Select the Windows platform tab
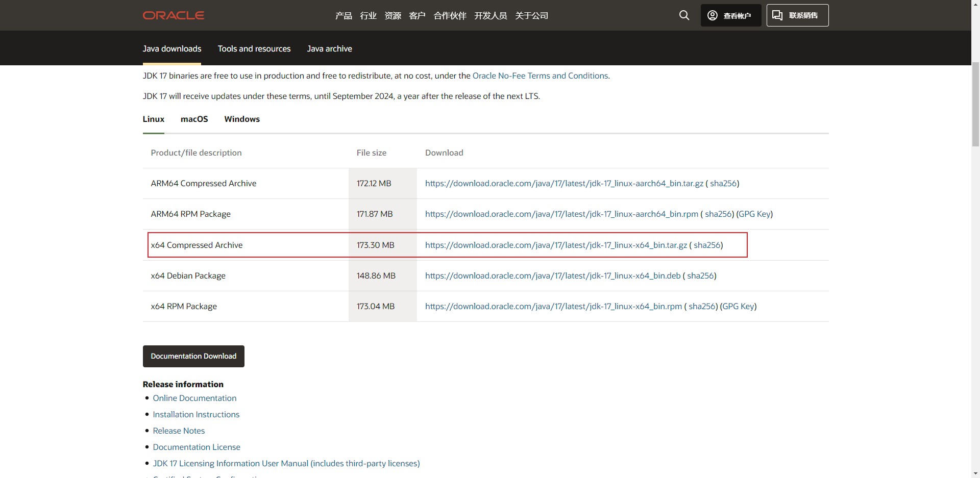This screenshot has height=478, width=980. (x=242, y=119)
